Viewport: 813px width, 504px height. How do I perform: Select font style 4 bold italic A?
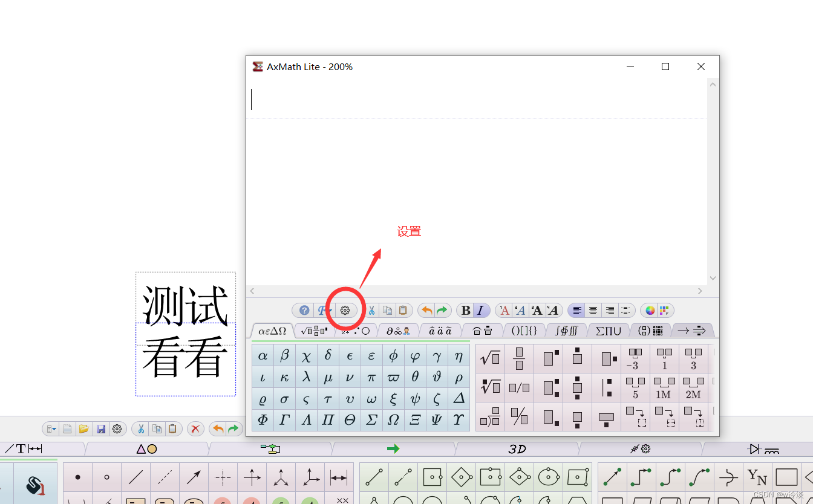click(552, 311)
